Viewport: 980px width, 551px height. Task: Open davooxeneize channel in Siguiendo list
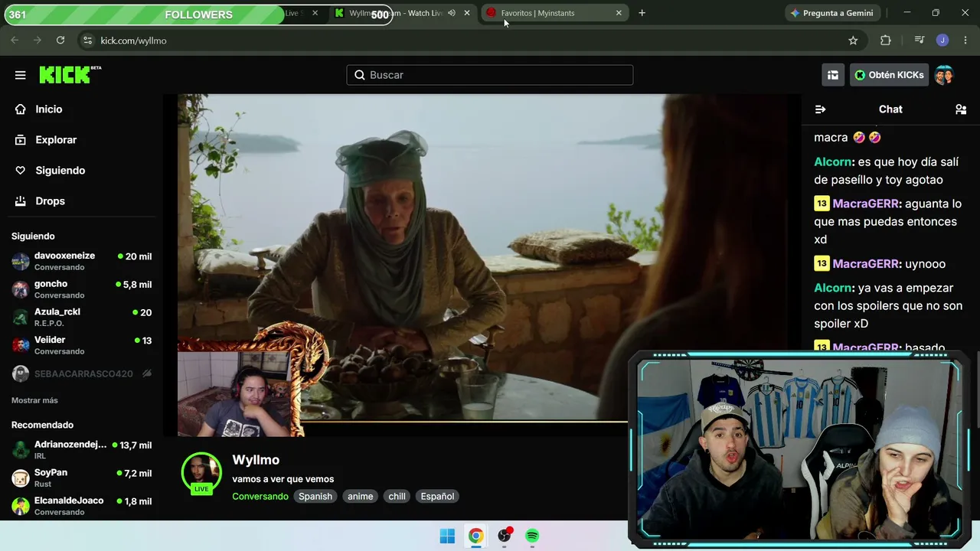click(x=81, y=261)
